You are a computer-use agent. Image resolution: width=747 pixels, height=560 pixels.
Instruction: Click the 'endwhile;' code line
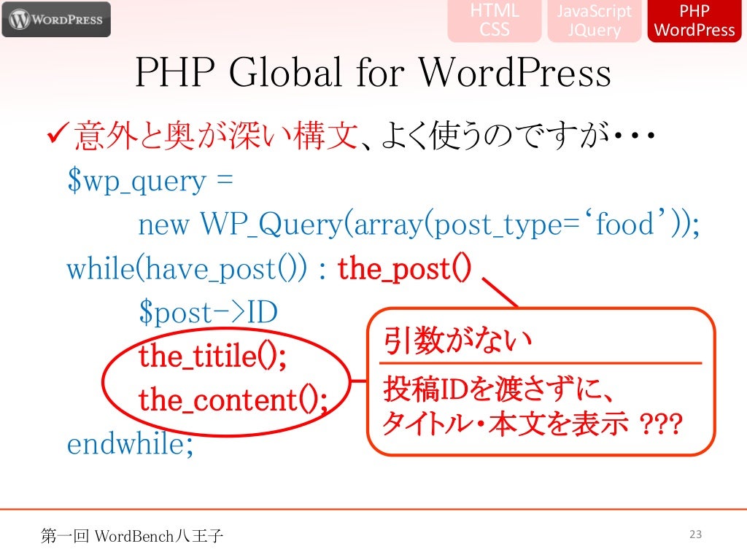130,444
